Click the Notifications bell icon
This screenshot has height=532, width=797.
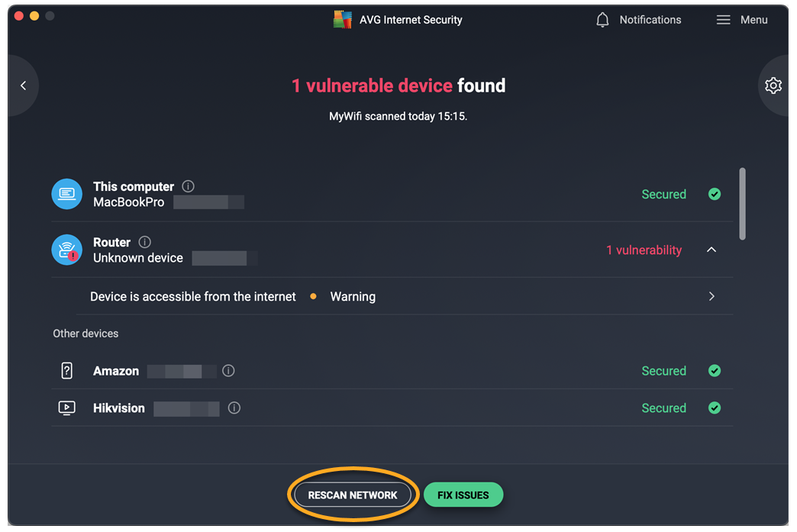coord(602,20)
